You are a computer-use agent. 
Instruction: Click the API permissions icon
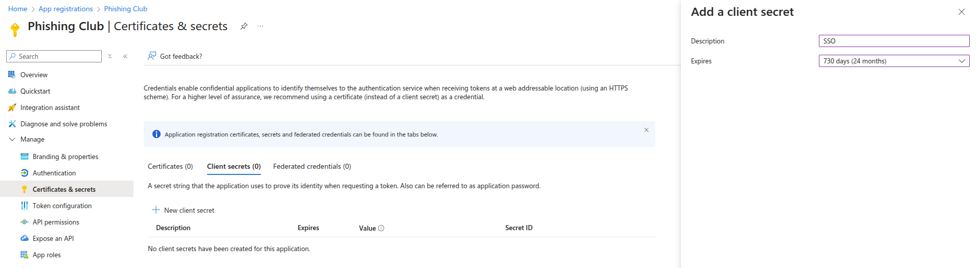25,222
